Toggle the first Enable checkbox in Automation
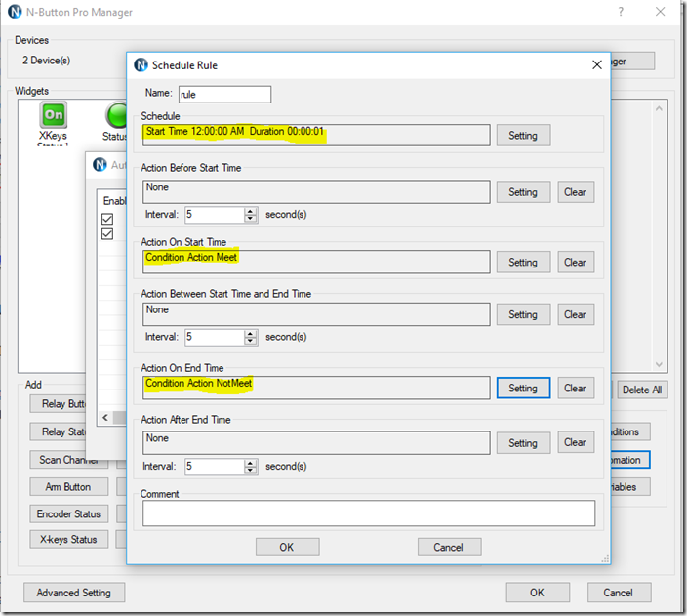 [x=107, y=219]
